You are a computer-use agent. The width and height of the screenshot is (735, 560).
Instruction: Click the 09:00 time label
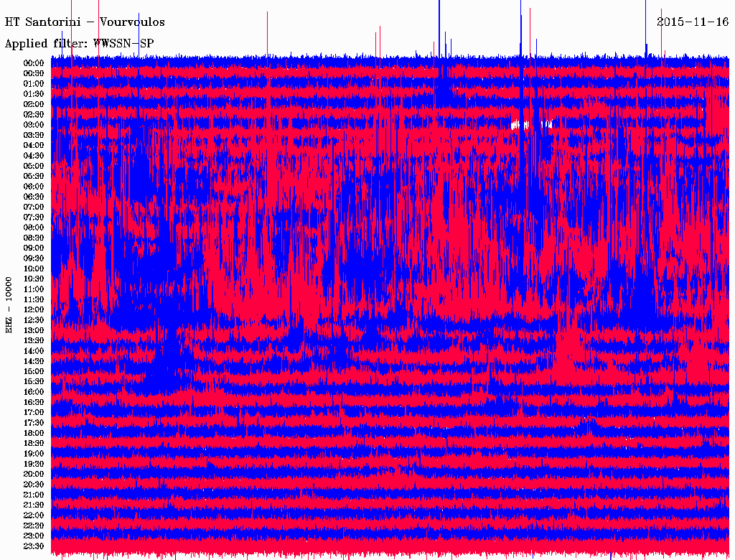point(34,248)
